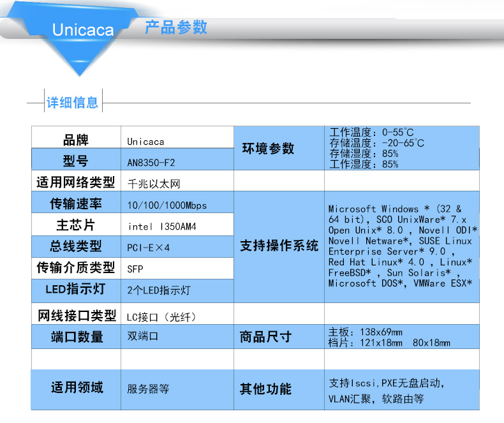This screenshot has height=423, width=504.
Task: Select the 支持Iscsi, PXE无盘启动 line
Action: click(387, 383)
